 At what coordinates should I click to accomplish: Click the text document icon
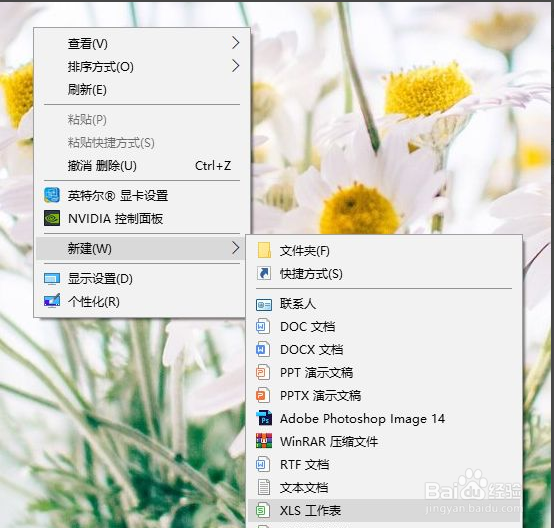pos(264,487)
